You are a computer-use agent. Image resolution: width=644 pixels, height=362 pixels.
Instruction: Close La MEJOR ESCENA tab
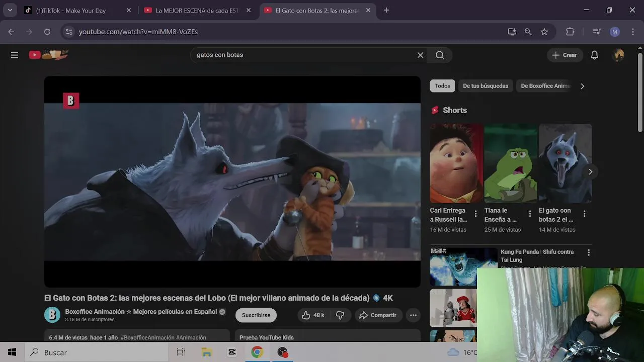tap(248, 10)
